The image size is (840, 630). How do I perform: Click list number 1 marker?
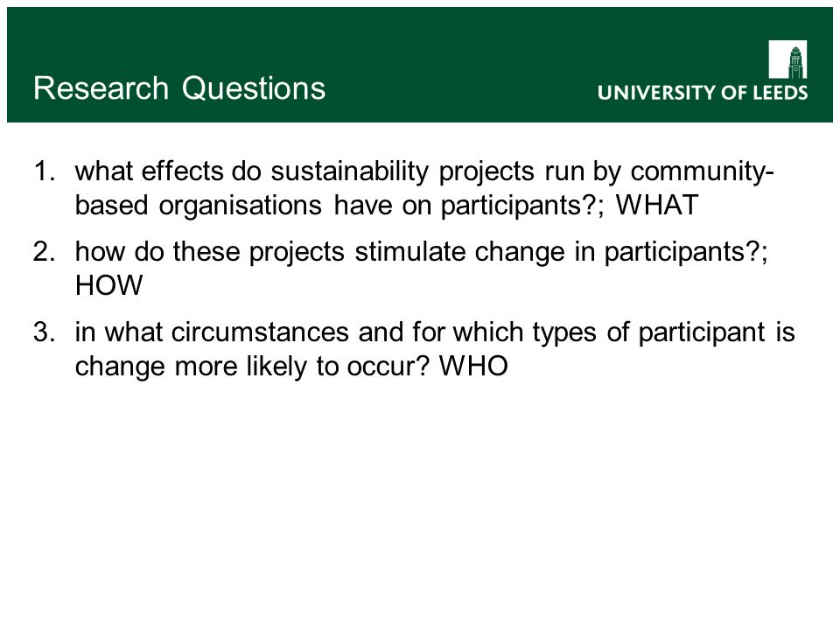44,171
